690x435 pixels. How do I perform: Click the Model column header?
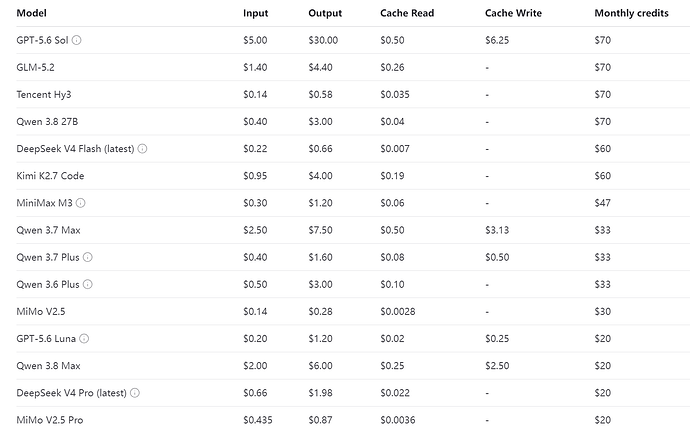click(x=32, y=13)
